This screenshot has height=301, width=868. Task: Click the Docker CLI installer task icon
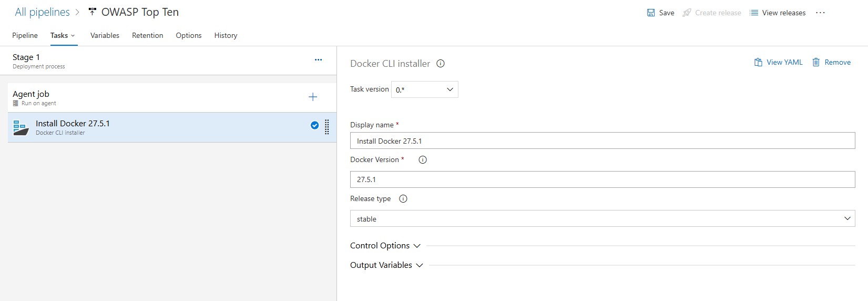(x=21, y=127)
